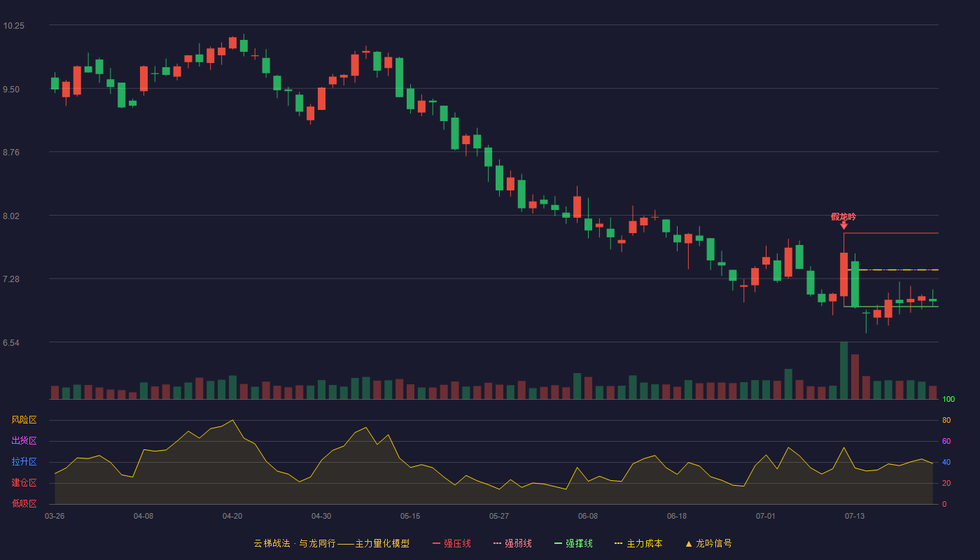Image resolution: width=980 pixels, height=560 pixels.
Task: Click the red 强压线 legend dash icon
Action: pos(436,544)
